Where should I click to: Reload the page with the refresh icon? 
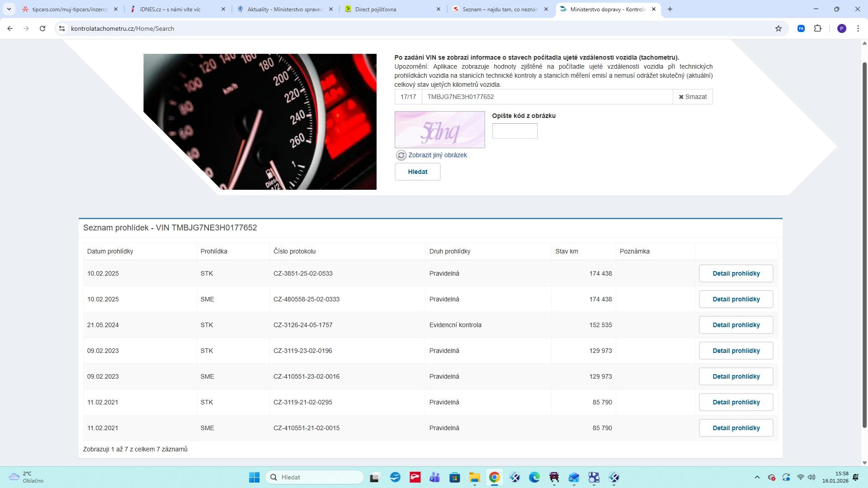click(x=42, y=28)
